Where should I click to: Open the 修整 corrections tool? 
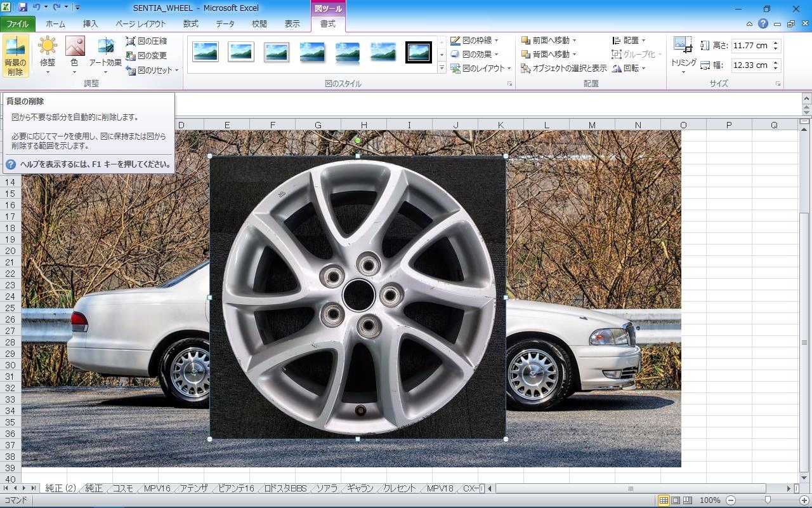point(48,56)
